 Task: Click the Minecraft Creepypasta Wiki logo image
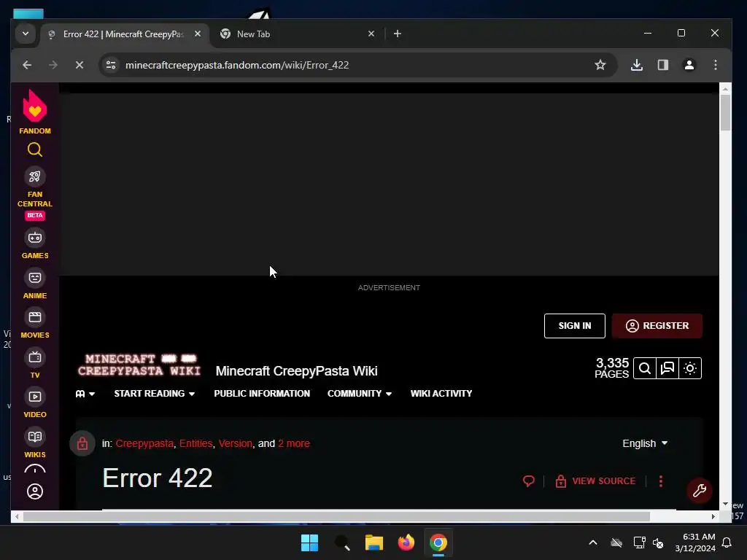pyautogui.click(x=139, y=365)
